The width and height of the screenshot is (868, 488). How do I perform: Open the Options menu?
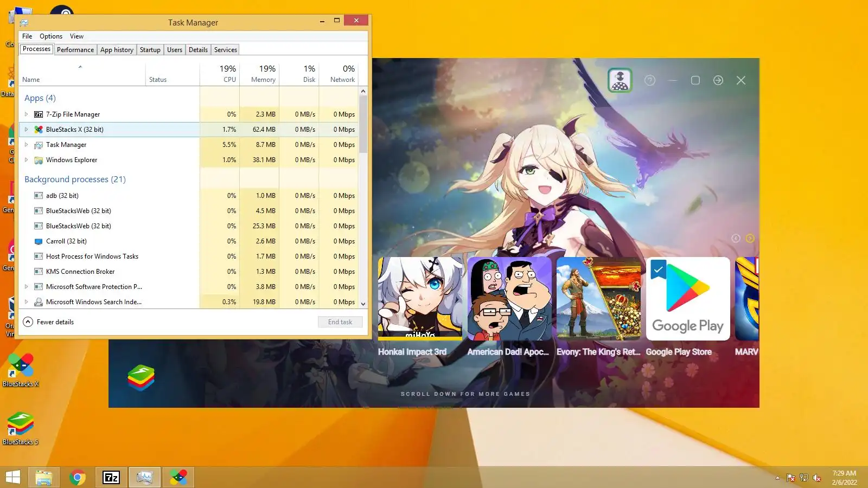(x=51, y=36)
